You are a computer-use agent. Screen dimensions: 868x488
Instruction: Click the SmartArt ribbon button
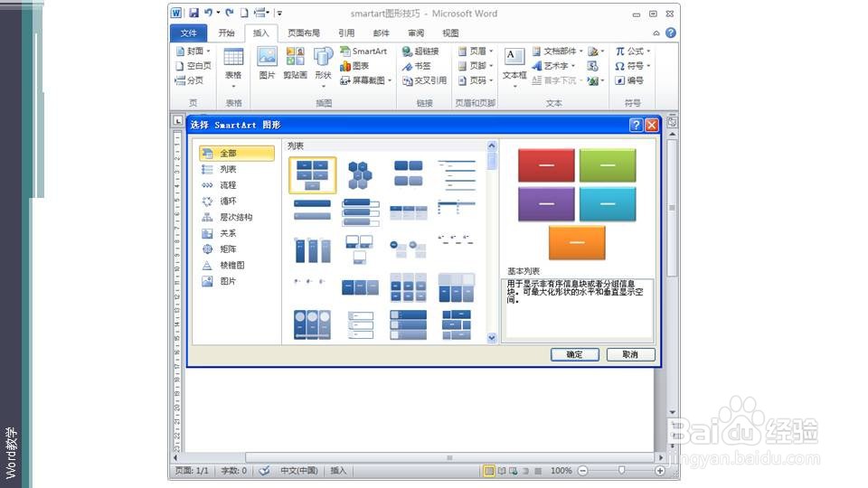click(x=363, y=51)
